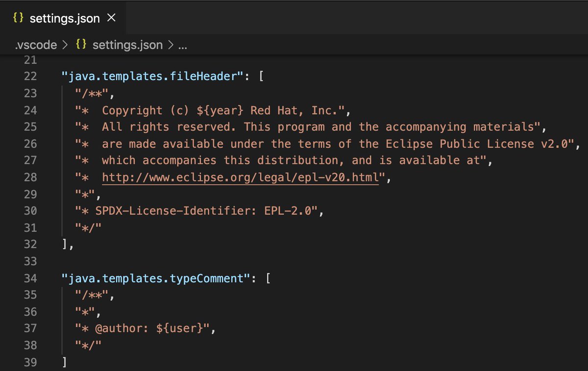
Task: Click line number 21 in gutter
Action: point(30,60)
